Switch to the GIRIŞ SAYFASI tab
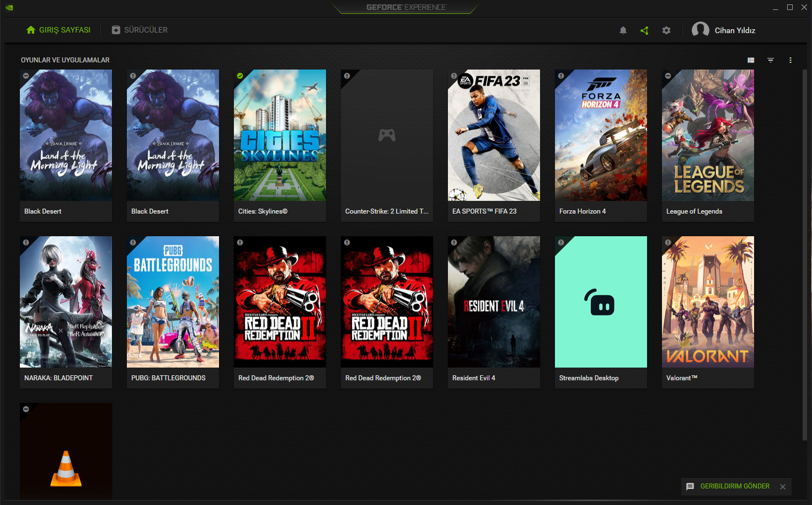Image resolution: width=812 pixels, height=505 pixels. pos(58,30)
